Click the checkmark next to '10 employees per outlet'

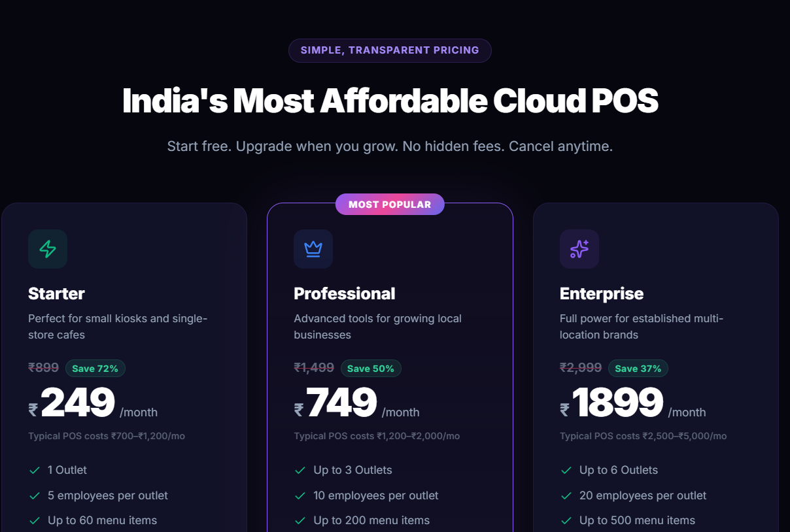pos(300,495)
